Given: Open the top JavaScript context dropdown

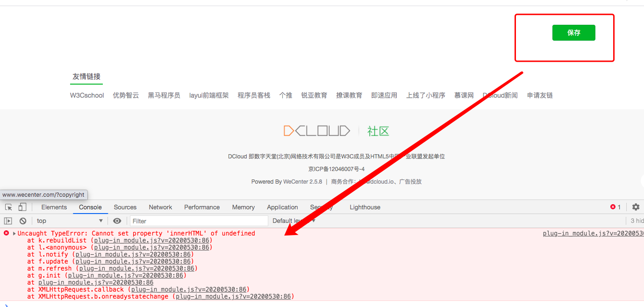Looking at the screenshot, I should [x=70, y=221].
